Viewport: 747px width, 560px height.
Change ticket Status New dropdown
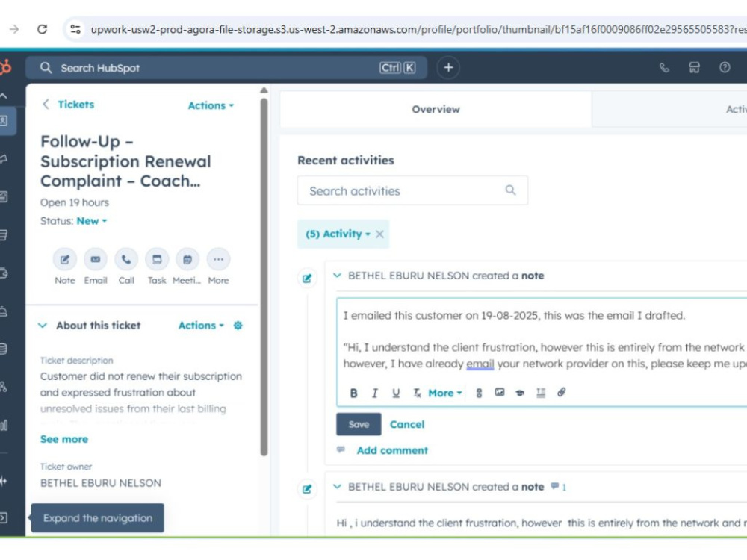[91, 221]
